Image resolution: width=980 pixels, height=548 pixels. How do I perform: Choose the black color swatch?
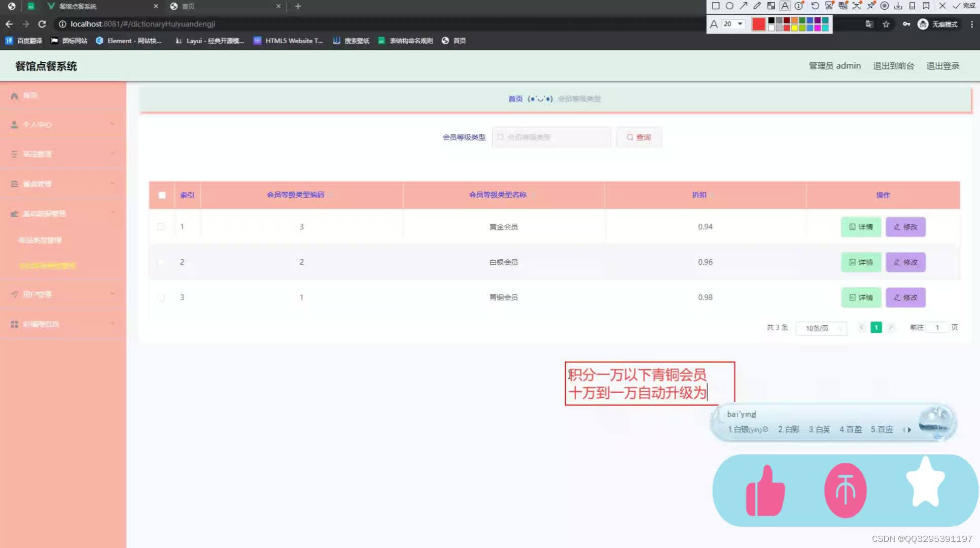pos(771,21)
